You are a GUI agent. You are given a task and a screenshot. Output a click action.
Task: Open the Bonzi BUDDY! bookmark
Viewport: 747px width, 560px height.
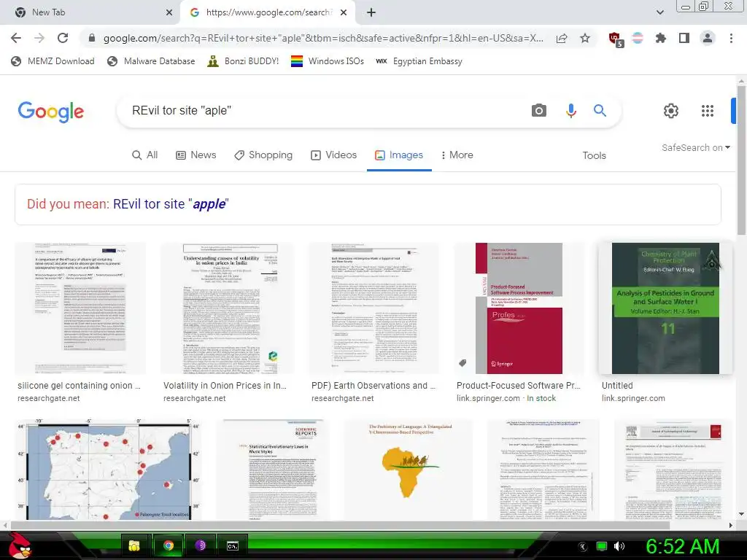(x=243, y=61)
